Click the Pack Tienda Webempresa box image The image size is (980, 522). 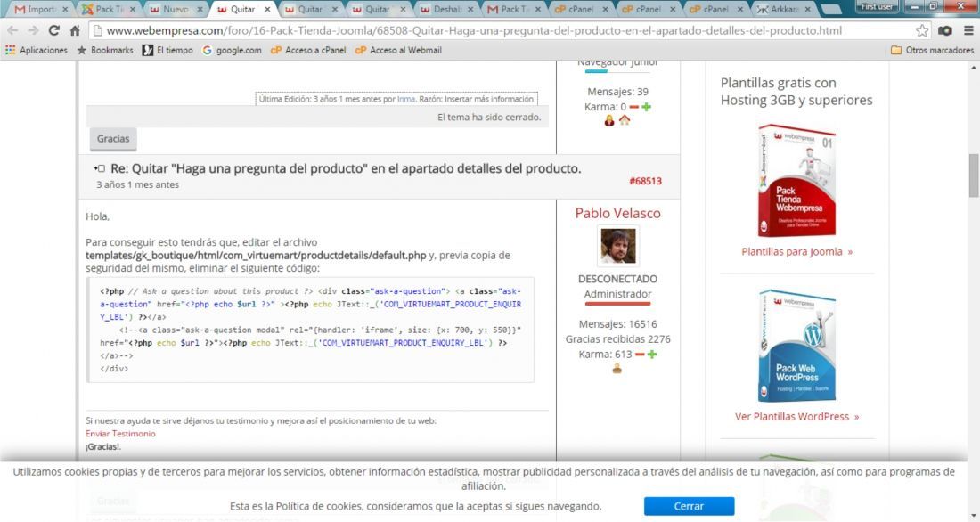[x=796, y=181]
